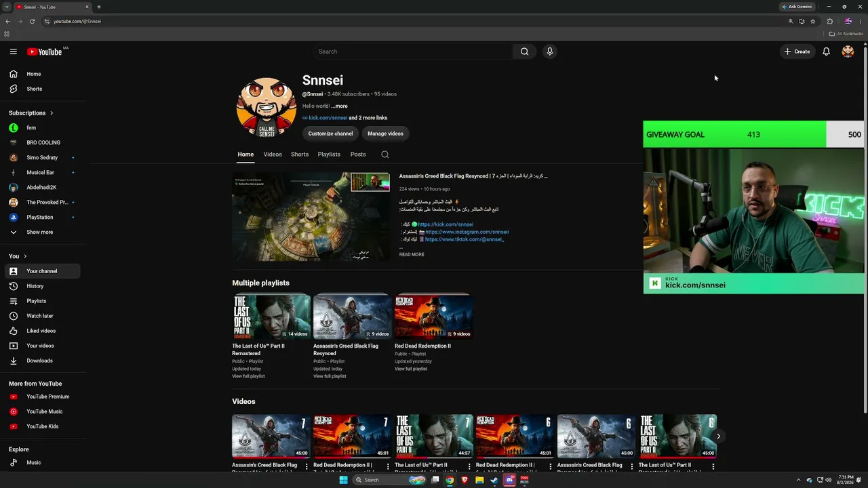Open the Assassin's Creed Black Flag Resynced playlist thumbnail
Viewport: 868px width, 488px height.
[x=352, y=316]
